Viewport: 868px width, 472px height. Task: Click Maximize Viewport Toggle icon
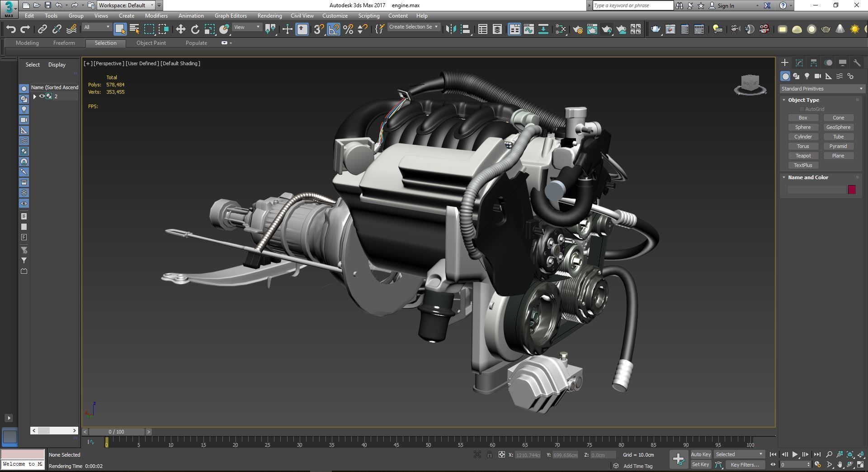tap(860, 464)
